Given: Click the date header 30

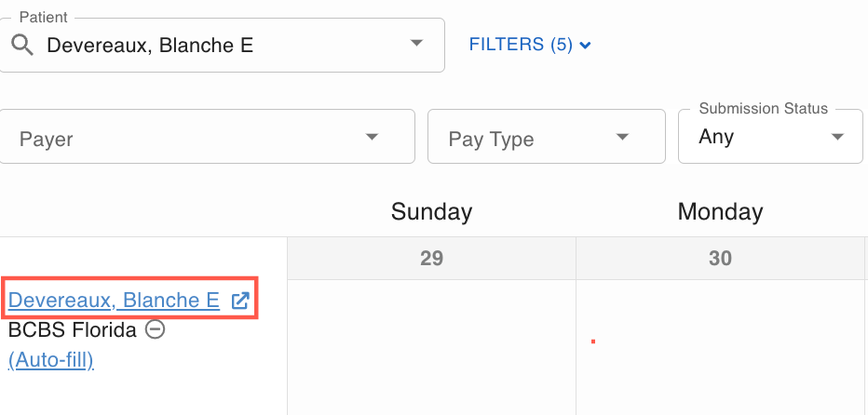Looking at the screenshot, I should 720,259.
